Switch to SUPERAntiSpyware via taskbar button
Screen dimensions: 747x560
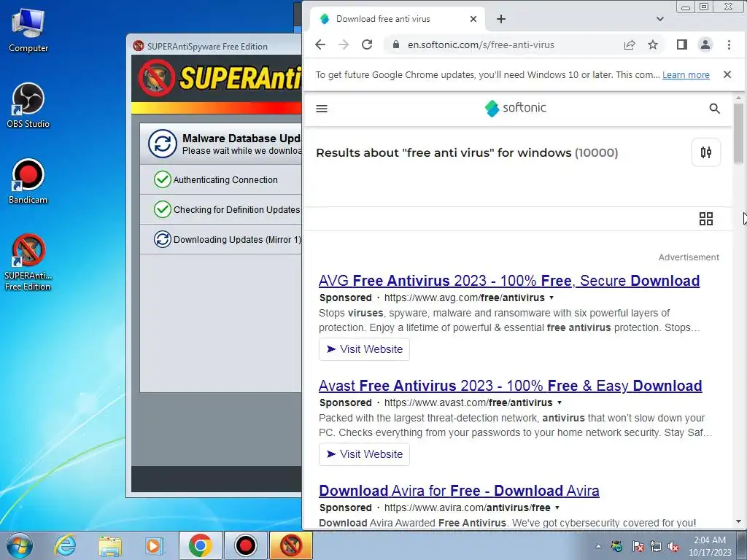290,545
